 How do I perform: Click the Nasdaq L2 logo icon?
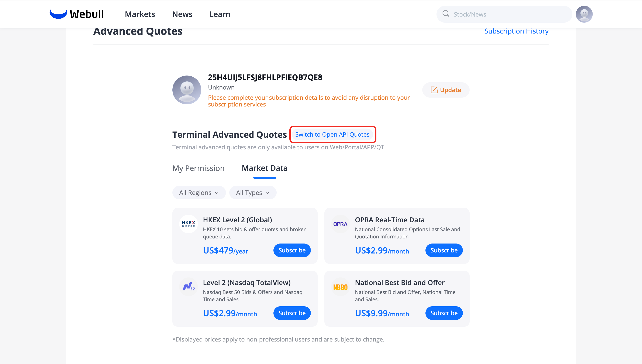click(188, 287)
